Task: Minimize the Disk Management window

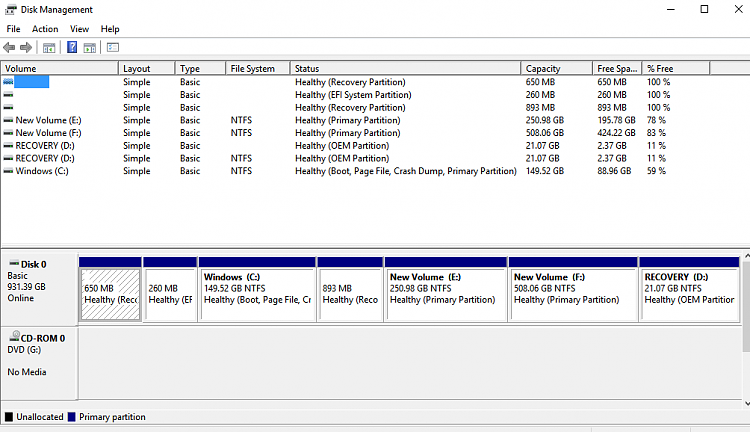Action: coord(671,9)
